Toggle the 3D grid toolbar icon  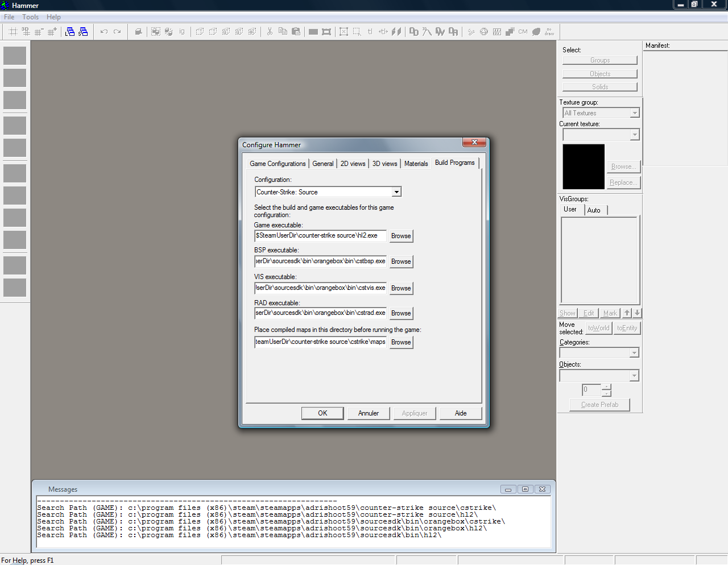[26, 32]
